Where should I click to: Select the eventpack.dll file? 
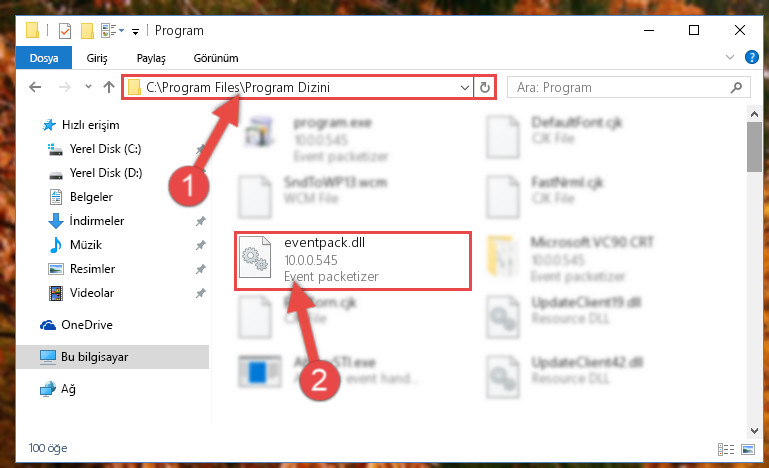click(353, 260)
